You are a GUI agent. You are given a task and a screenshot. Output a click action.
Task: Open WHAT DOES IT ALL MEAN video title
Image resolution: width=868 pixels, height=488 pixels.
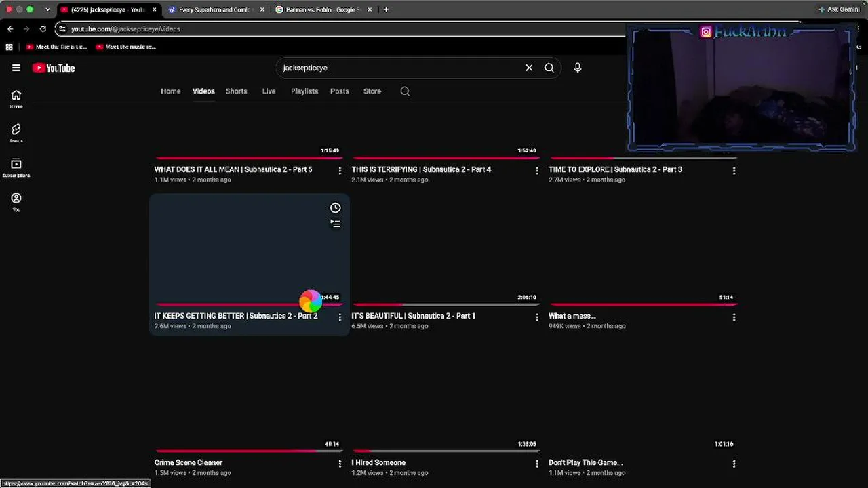233,169
